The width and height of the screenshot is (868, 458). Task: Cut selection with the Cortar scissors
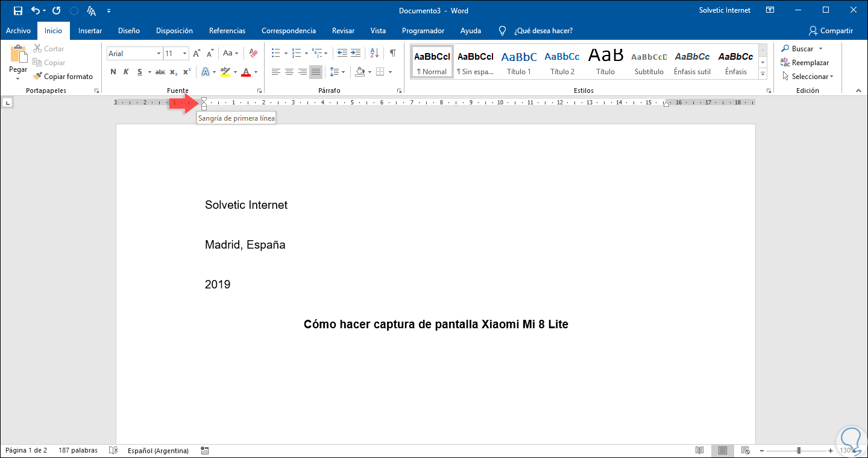click(x=49, y=48)
